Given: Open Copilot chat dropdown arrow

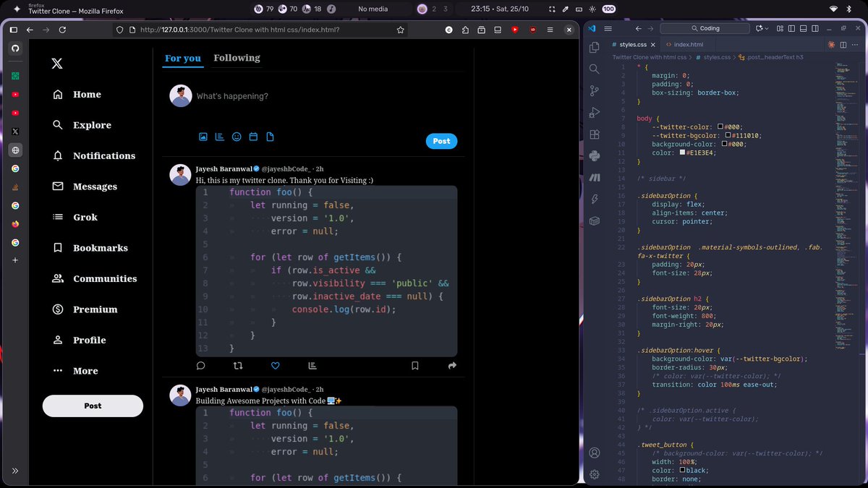Looking at the screenshot, I should pyautogui.click(x=766, y=28).
